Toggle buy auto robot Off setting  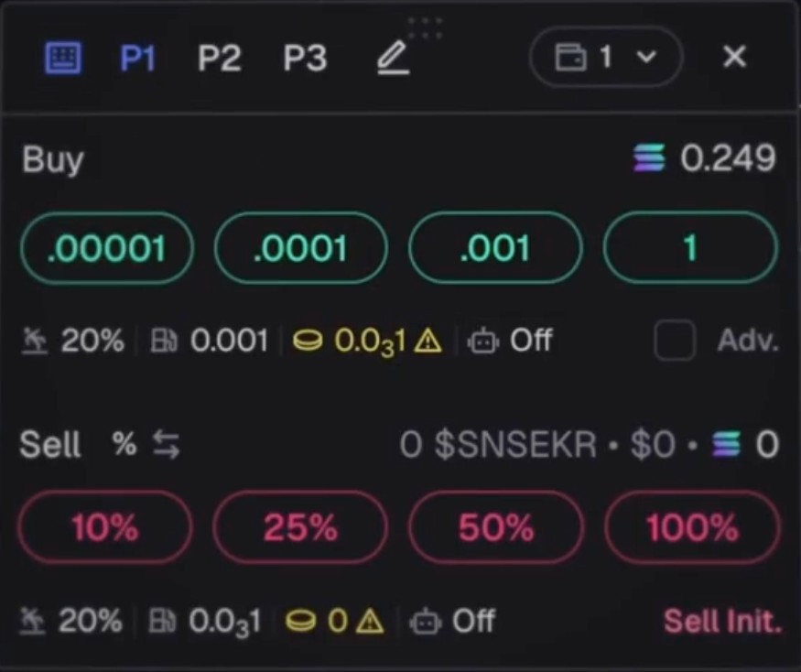(511, 341)
